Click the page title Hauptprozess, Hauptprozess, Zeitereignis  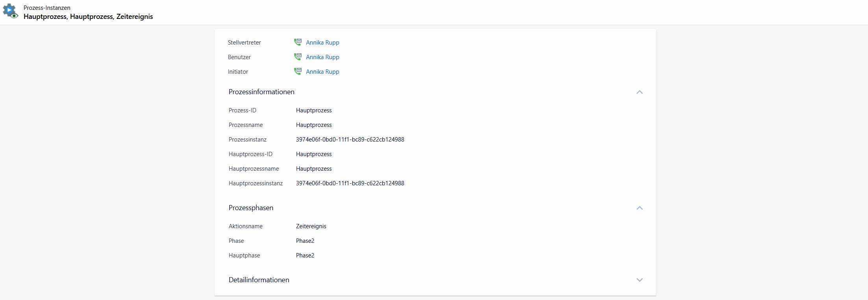pyautogui.click(x=88, y=17)
